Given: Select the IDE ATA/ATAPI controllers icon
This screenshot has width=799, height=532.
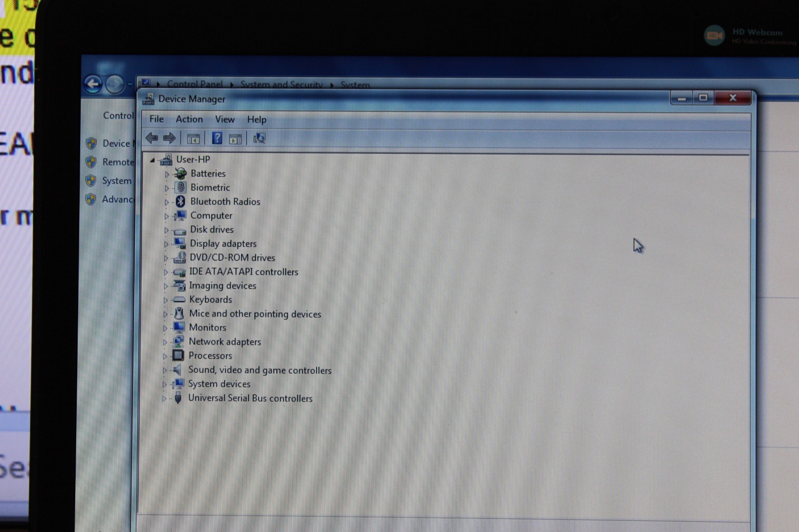Looking at the screenshot, I should (179, 272).
